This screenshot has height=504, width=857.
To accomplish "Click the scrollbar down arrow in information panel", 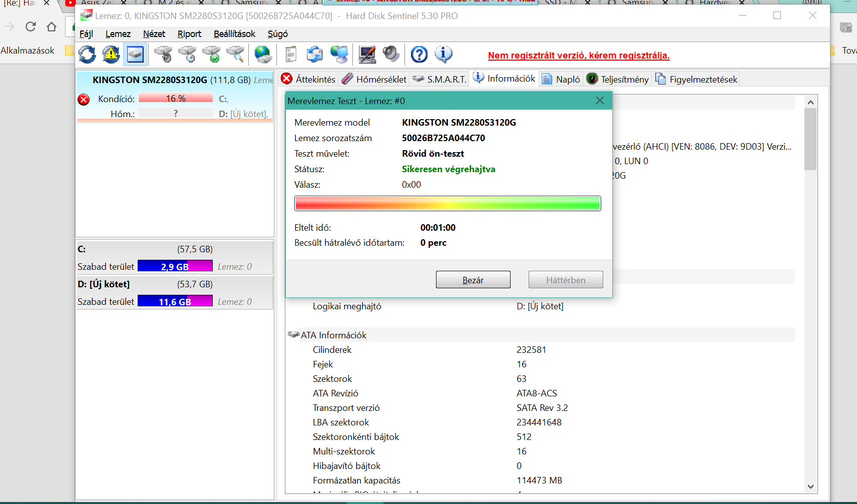I will coord(810,486).
